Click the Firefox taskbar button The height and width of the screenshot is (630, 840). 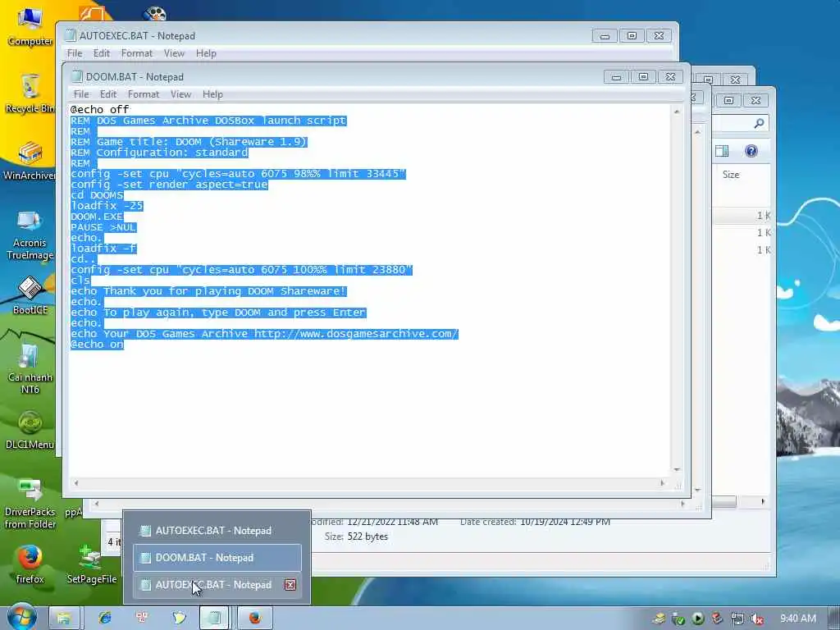pyautogui.click(x=255, y=619)
